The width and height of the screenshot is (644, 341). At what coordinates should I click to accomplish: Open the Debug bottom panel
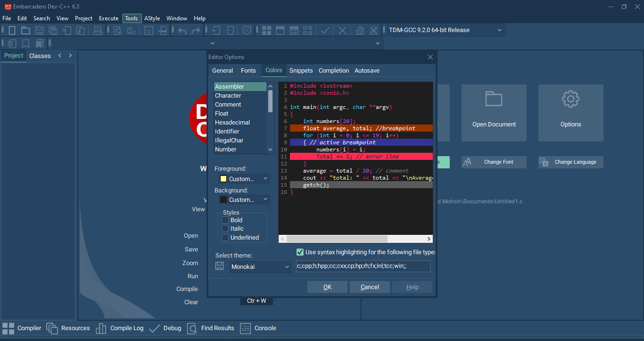pos(165,328)
